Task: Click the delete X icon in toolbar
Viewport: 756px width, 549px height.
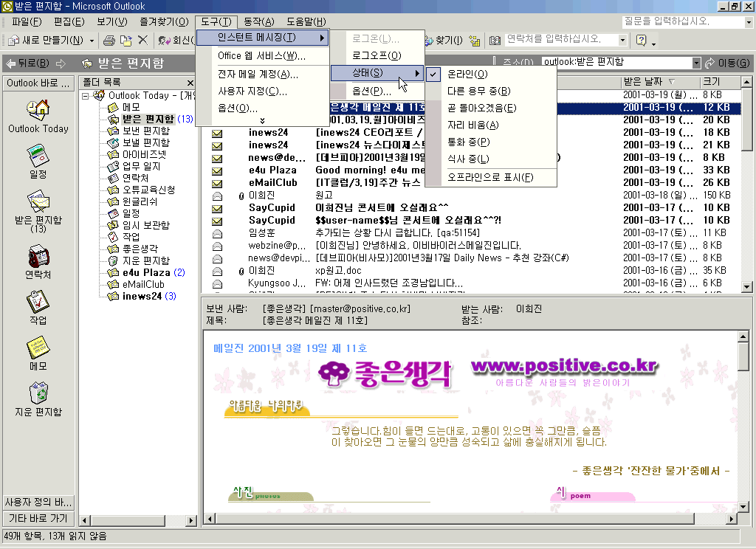Action: point(142,40)
